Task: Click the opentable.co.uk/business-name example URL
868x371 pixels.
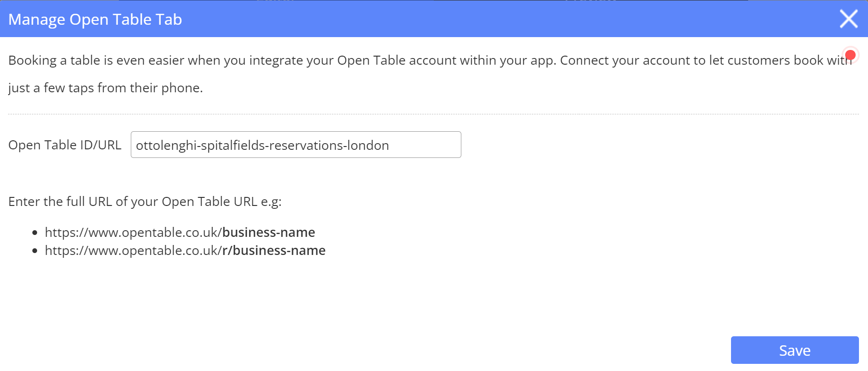Action: (180, 232)
